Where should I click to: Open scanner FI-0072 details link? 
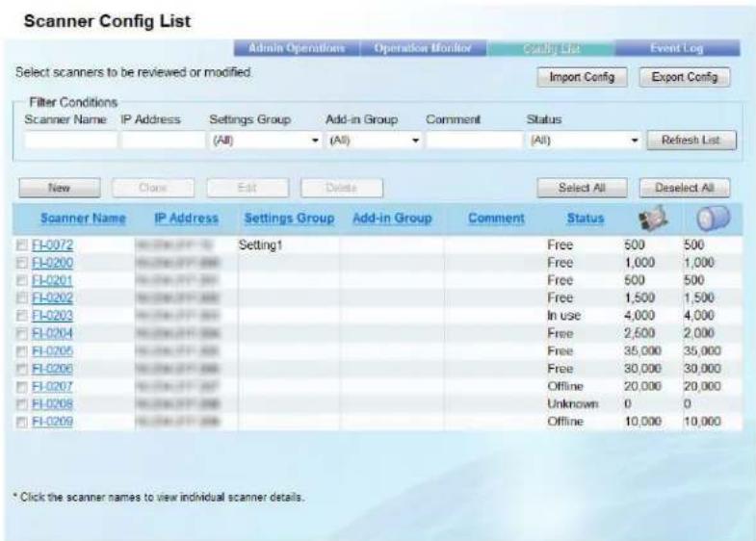52,245
